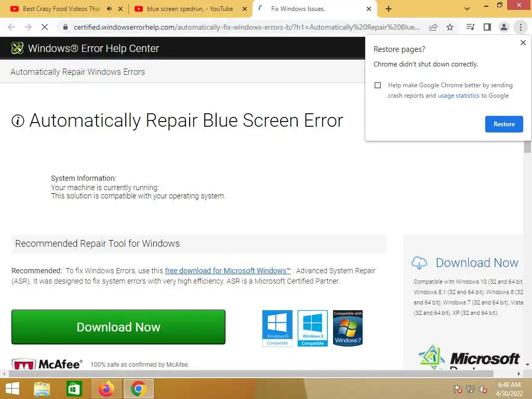Click the Windows 10 Compatible badge

click(277, 328)
